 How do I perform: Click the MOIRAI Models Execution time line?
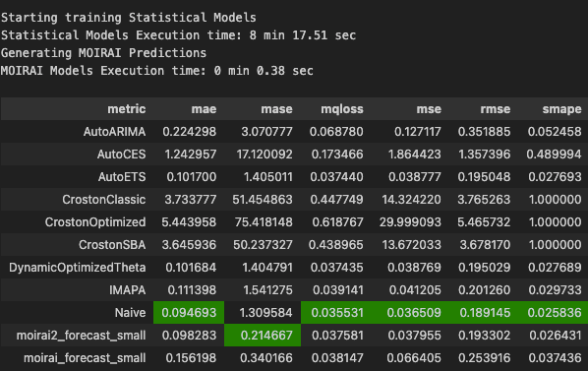156,71
